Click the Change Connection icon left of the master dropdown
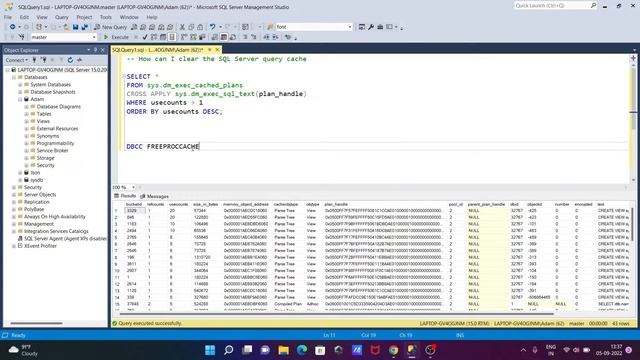The width and height of the screenshot is (640, 360). [22, 37]
